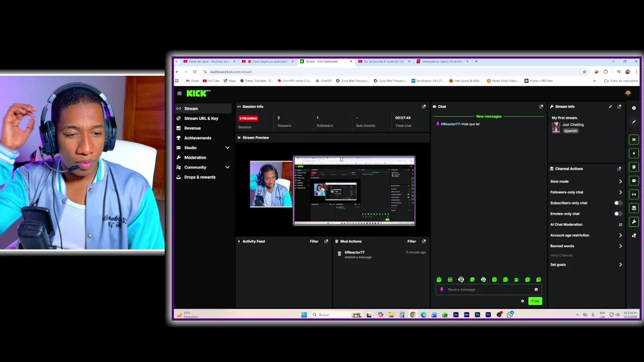Pop out the Stream Info panel
This screenshot has height=362, width=644.
click(x=619, y=107)
